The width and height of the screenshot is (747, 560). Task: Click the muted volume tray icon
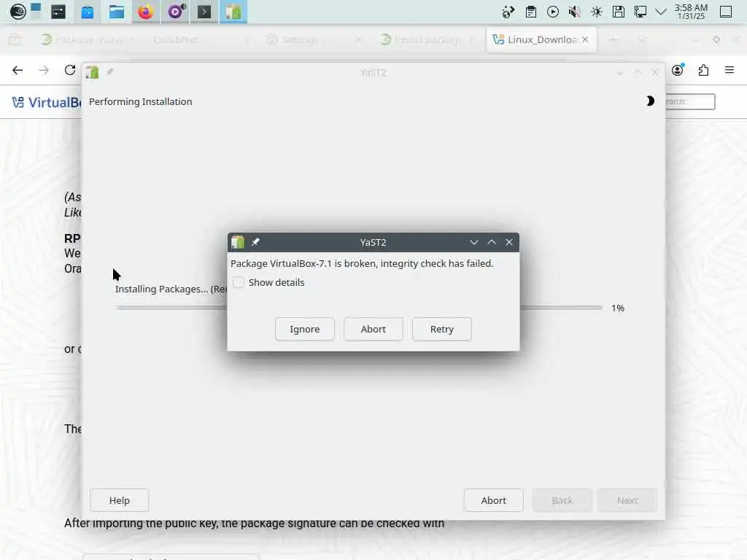575,12
